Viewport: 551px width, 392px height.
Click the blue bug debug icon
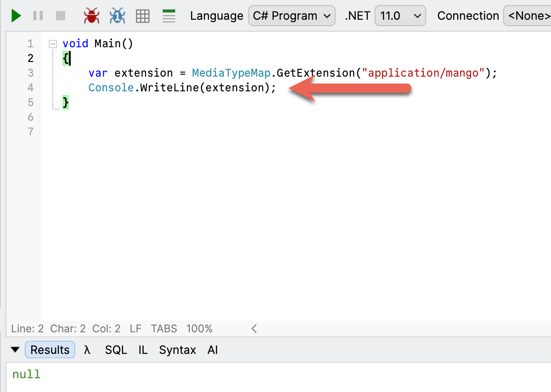(118, 16)
